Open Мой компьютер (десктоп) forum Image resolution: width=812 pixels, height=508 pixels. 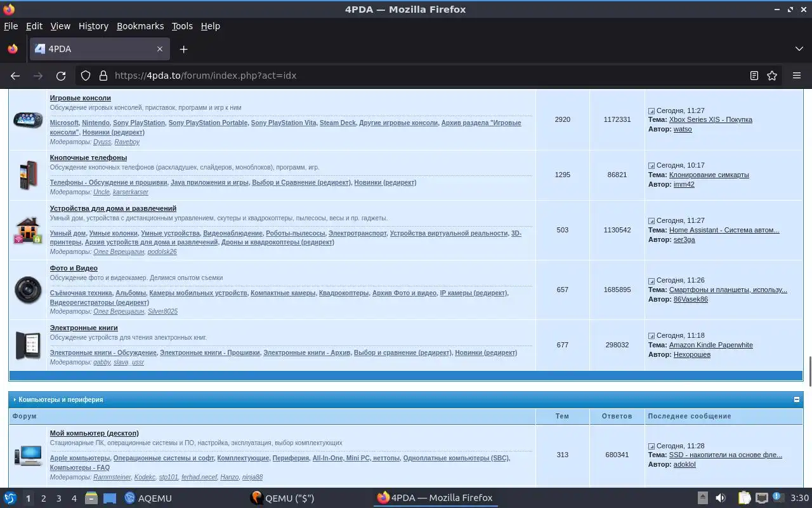pos(95,433)
